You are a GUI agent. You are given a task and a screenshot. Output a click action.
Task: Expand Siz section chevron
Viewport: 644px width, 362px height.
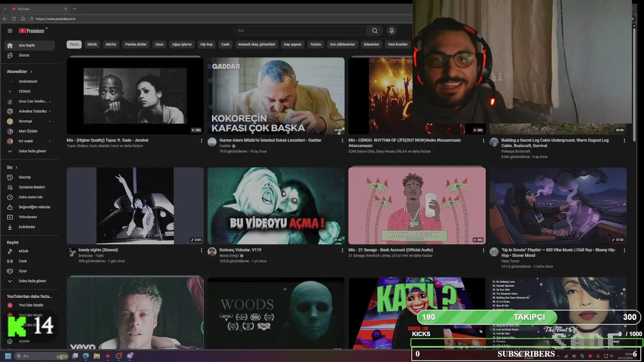coord(17,167)
